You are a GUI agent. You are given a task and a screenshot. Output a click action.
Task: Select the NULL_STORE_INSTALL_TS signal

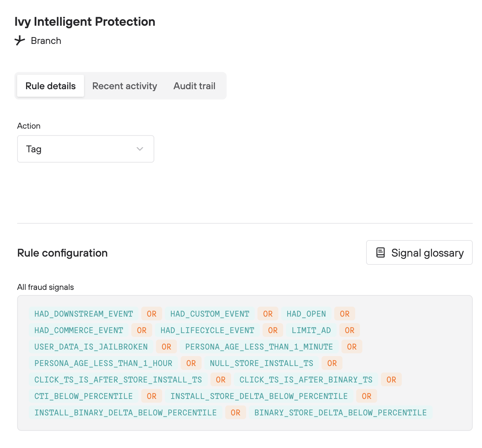[262, 363]
